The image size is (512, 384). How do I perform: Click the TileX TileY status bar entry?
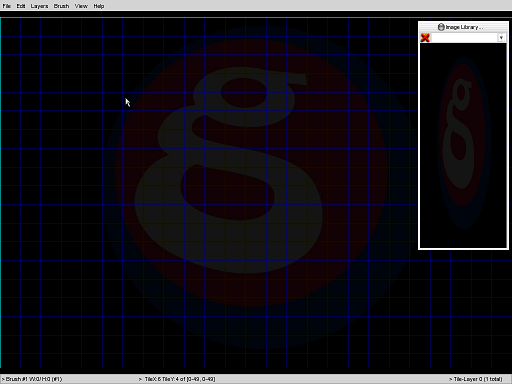(x=177, y=379)
